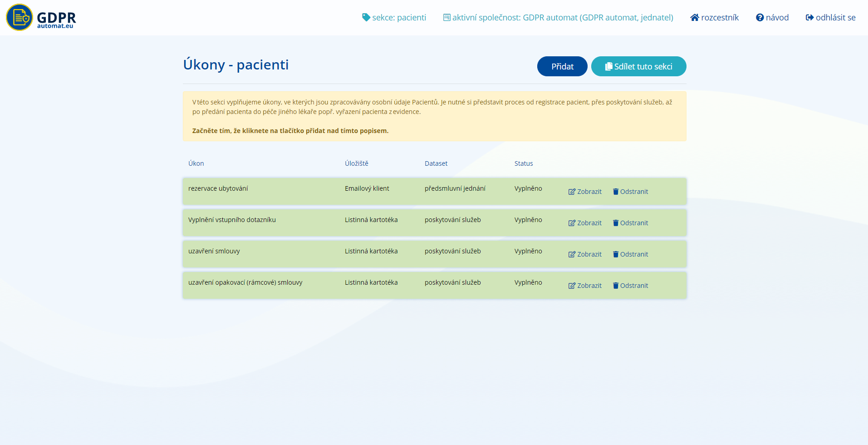Go to rozcestník in top navigation
The width and height of the screenshot is (868, 445).
click(x=715, y=17)
